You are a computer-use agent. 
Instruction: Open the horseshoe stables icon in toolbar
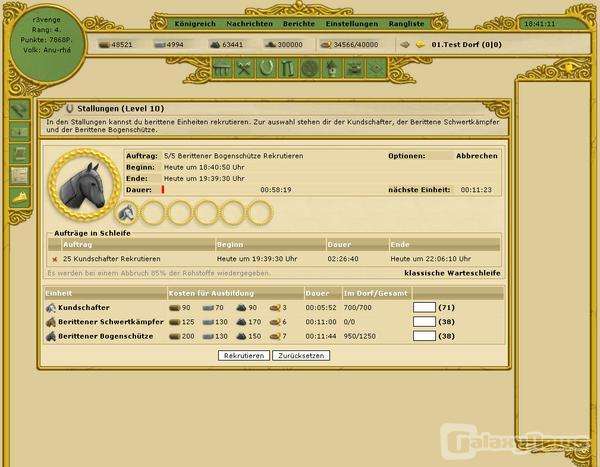266,69
